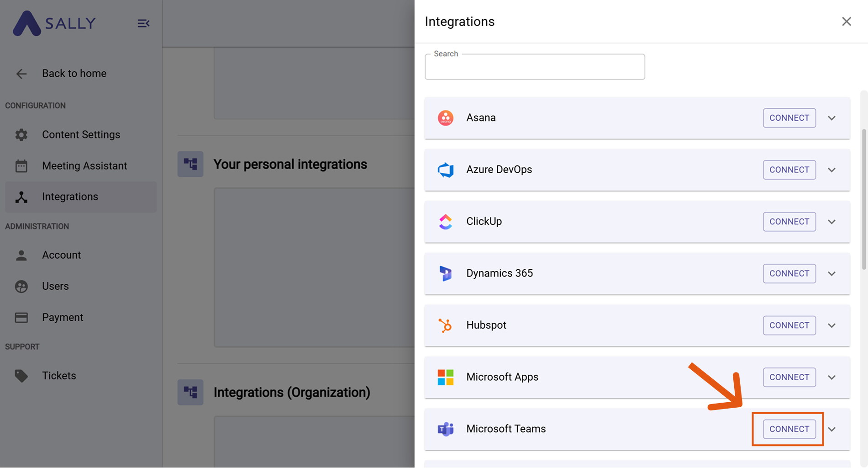The width and height of the screenshot is (868, 468).
Task: Click the Integrations sidebar icon
Action: click(21, 197)
